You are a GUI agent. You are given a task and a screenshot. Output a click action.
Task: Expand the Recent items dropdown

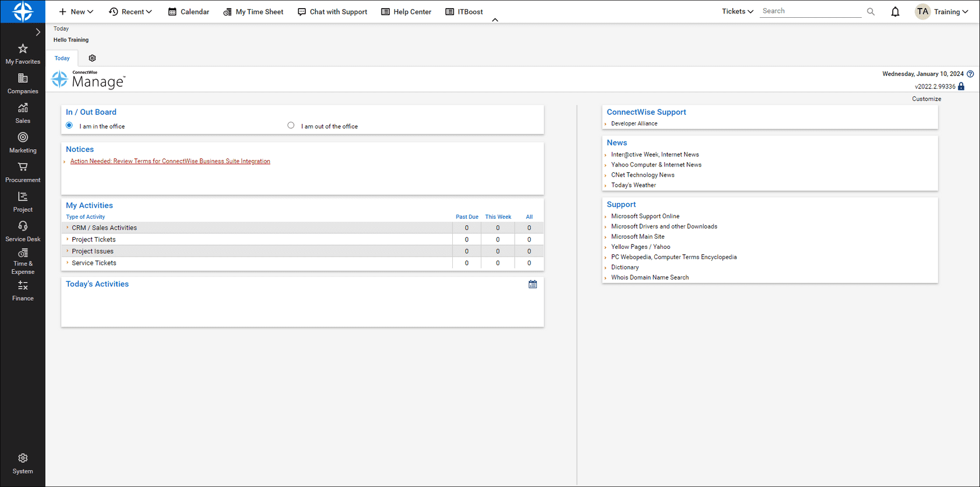coord(130,11)
